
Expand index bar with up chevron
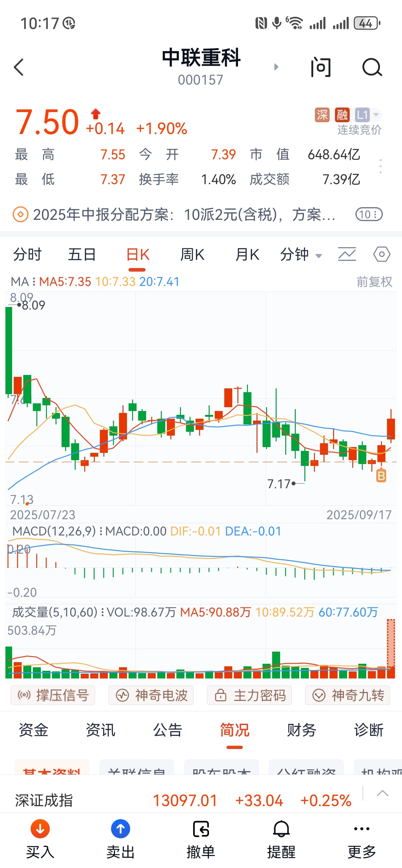(x=383, y=793)
